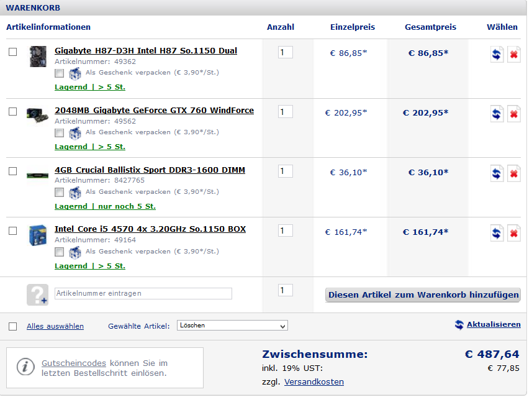Check stock status link for Intel Core i5
The width and height of the screenshot is (532, 397).
pyautogui.click(x=90, y=267)
